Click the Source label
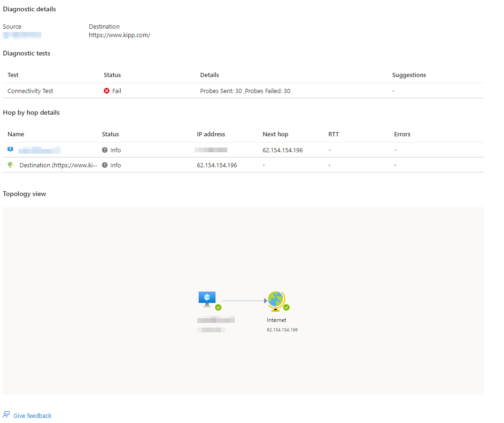 tap(12, 27)
